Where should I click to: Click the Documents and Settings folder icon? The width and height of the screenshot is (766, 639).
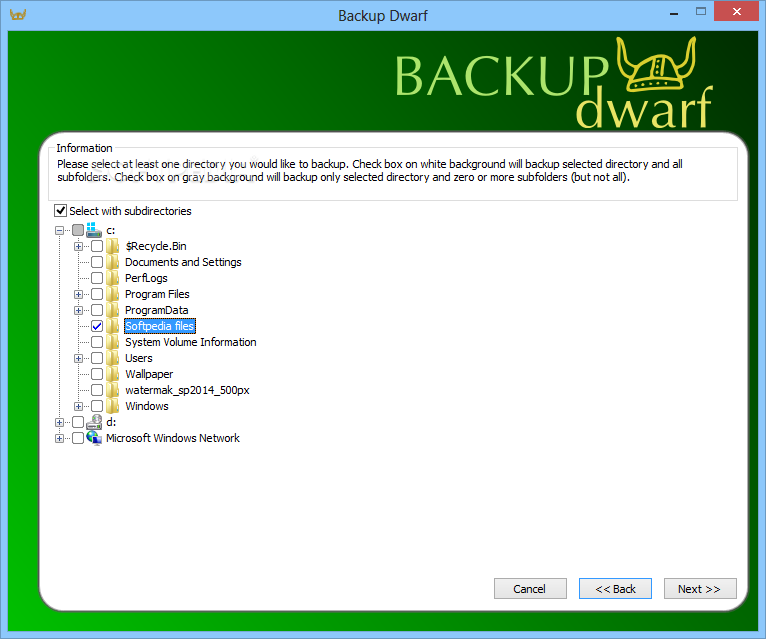coord(113,262)
